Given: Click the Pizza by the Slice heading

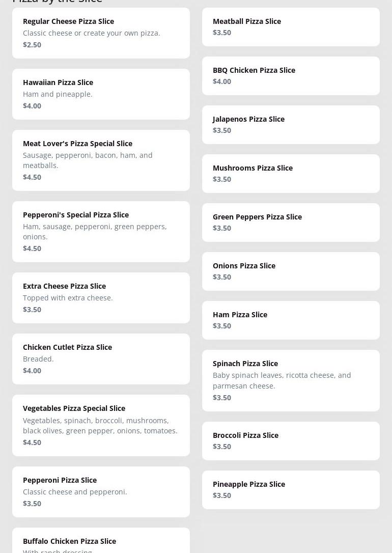Looking at the screenshot, I should point(57,2).
